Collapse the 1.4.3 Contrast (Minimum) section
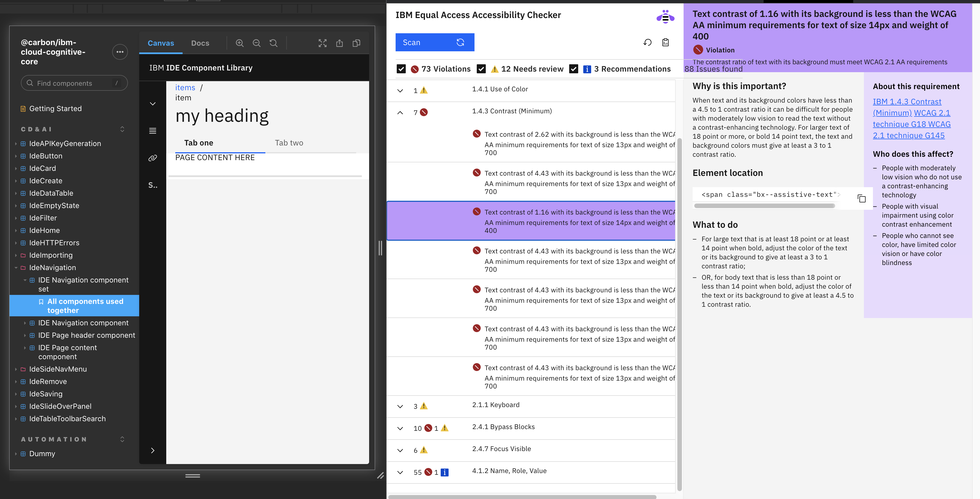 [400, 112]
